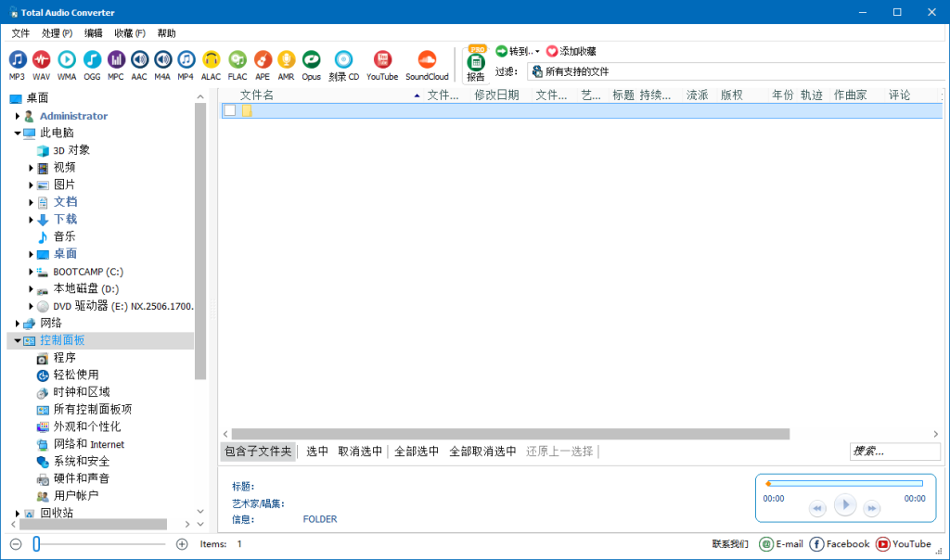Image resolution: width=950 pixels, height=560 pixels.
Task: Click Check All (全部选中)
Action: (x=417, y=451)
